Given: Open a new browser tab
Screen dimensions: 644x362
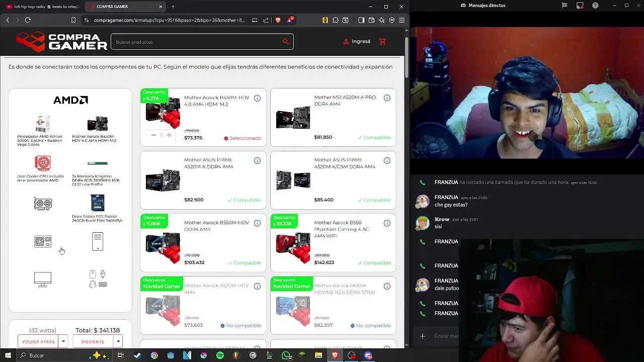Looking at the screenshot, I should pyautogui.click(x=173, y=7).
